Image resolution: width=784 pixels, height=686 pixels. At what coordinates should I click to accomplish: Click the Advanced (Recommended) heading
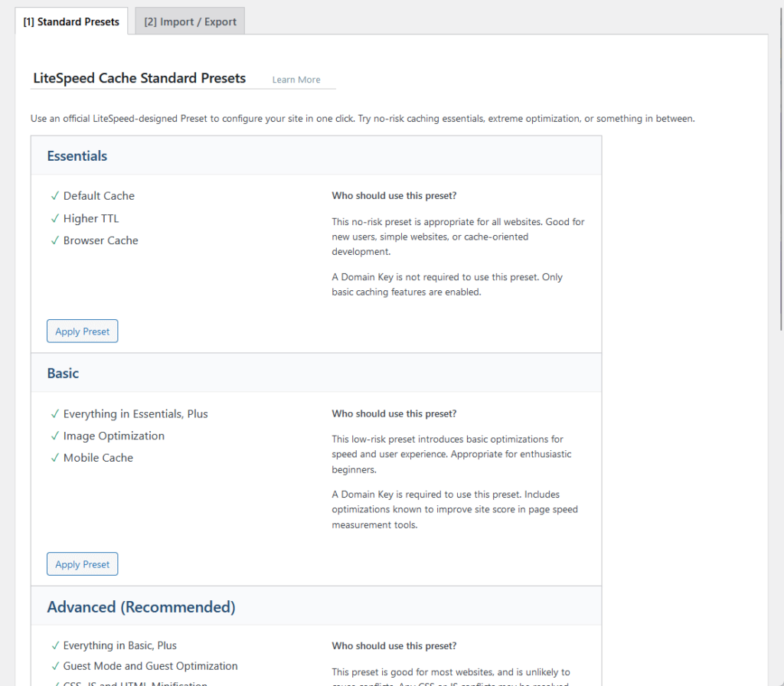(141, 607)
